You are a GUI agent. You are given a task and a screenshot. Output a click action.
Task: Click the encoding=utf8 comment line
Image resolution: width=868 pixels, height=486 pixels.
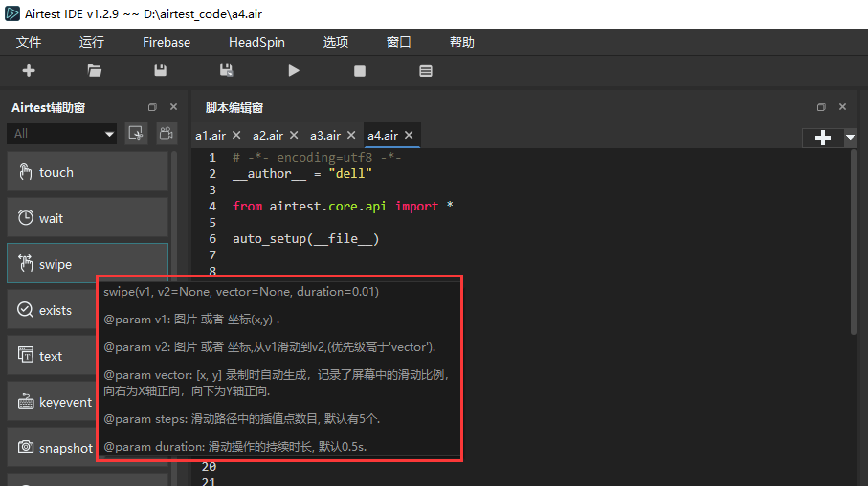point(317,158)
